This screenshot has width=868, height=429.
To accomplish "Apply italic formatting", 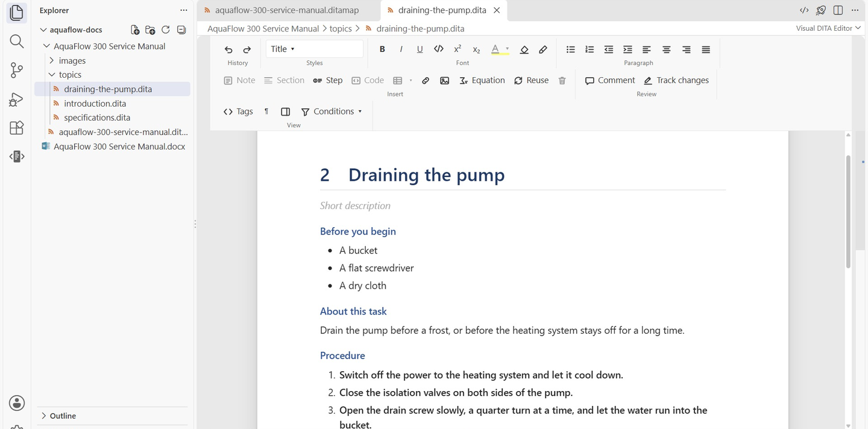I will tap(401, 49).
